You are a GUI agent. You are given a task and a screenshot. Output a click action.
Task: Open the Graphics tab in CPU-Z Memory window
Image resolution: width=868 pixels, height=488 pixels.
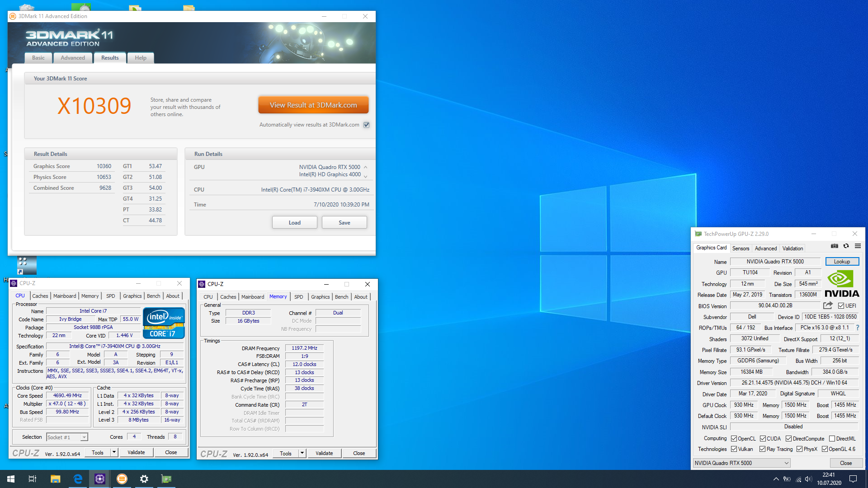pos(320,297)
